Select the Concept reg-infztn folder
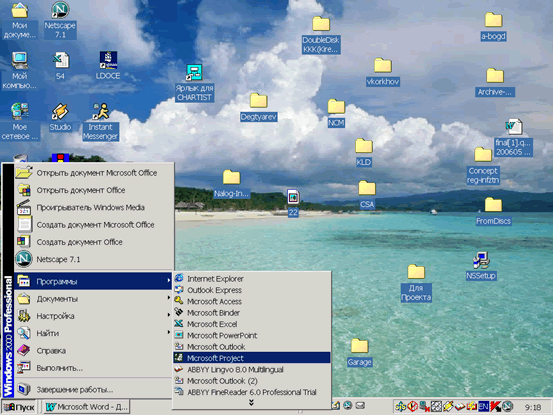The image size is (554, 416). pyautogui.click(x=483, y=166)
